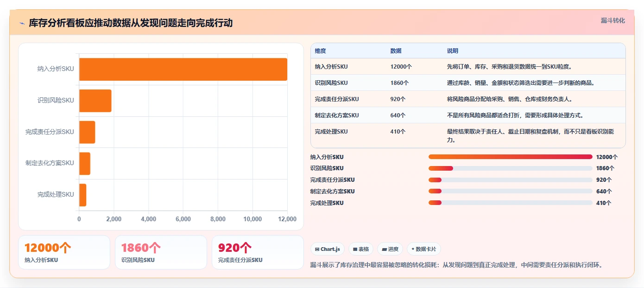Click the 410个 value beside progress bar
Image resolution: width=644 pixels, height=288 pixels.
point(604,203)
